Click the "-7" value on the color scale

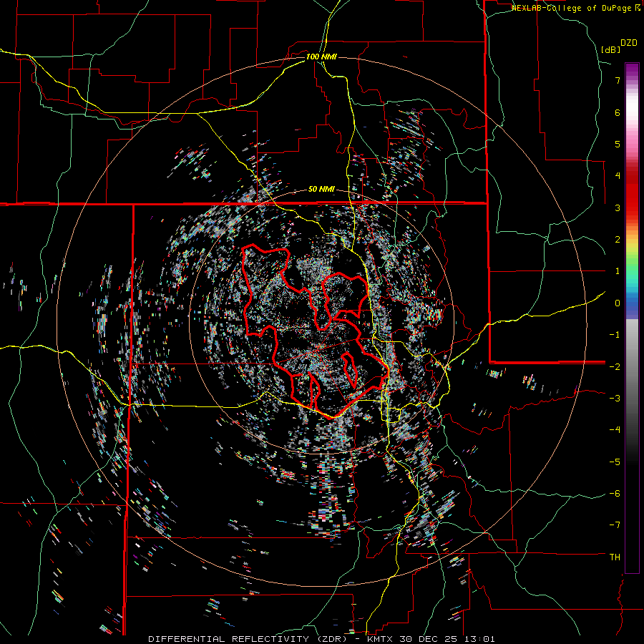tap(615, 525)
